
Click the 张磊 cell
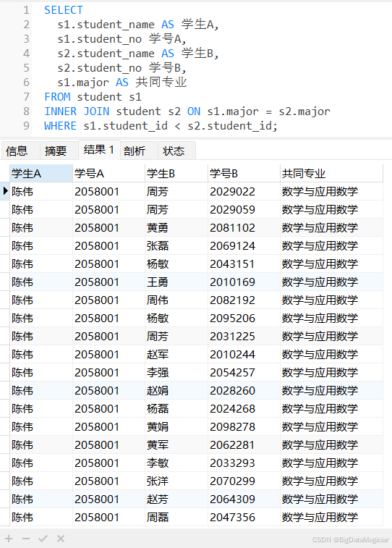[x=176, y=245]
